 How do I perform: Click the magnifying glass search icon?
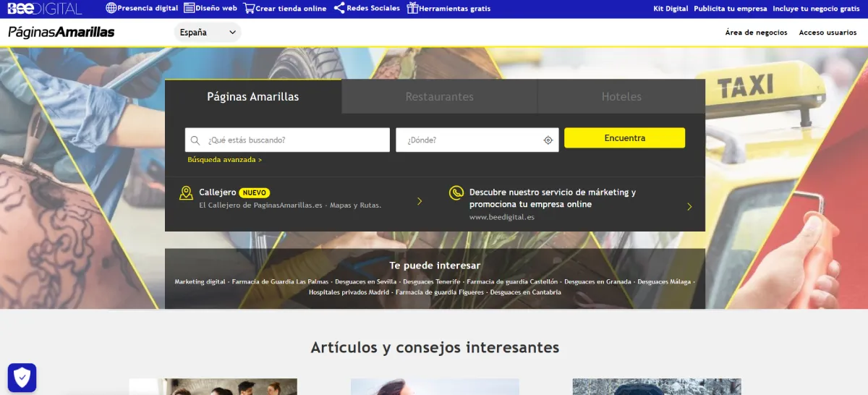pyautogui.click(x=195, y=140)
